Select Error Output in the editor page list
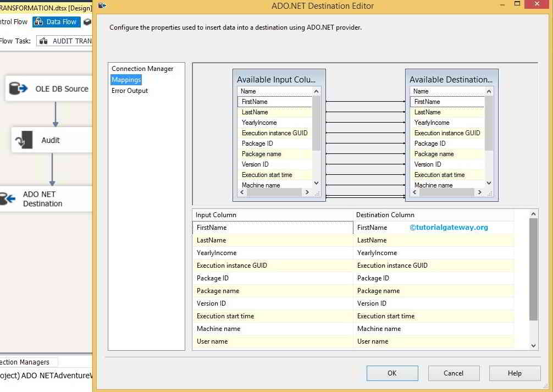This screenshot has width=553, height=392. [x=129, y=91]
